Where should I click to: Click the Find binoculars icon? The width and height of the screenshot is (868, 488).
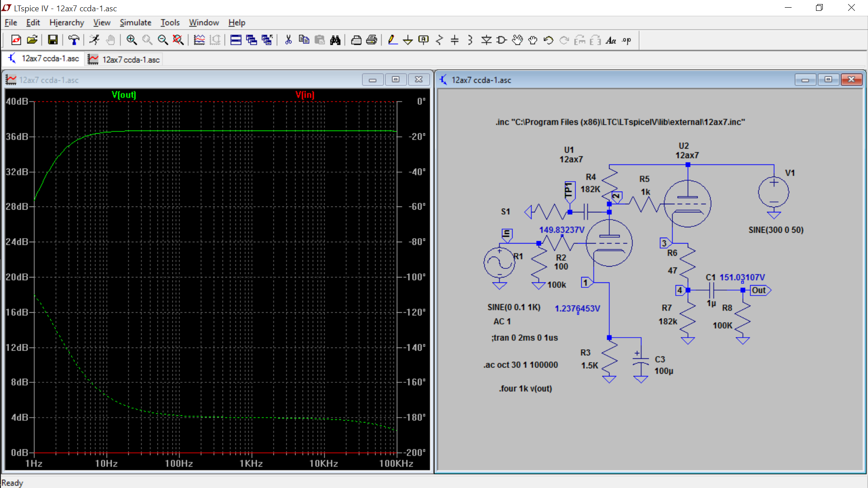click(x=335, y=40)
